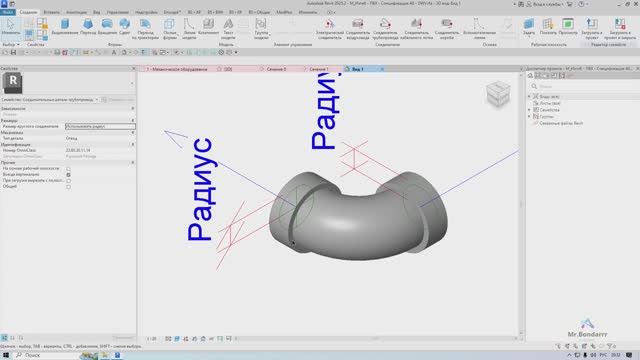Click the ViewCube in the 3D view
640x360 pixels.
point(498,94)
